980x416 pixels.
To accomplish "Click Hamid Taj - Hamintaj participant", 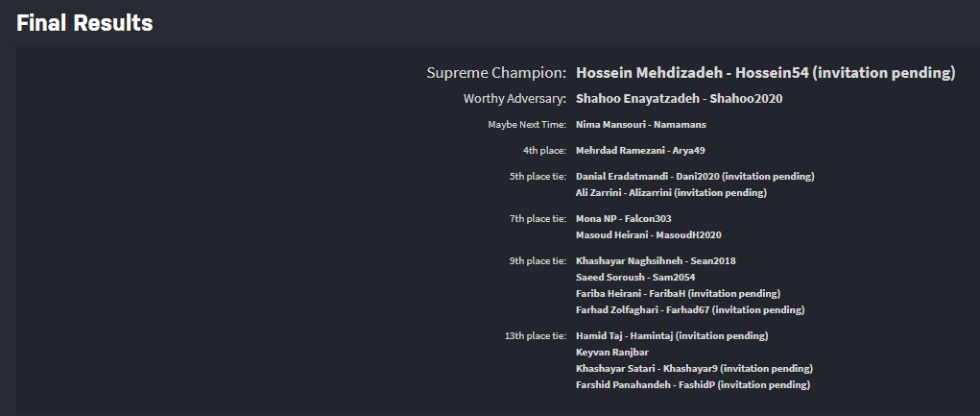I will click(671, 335).
